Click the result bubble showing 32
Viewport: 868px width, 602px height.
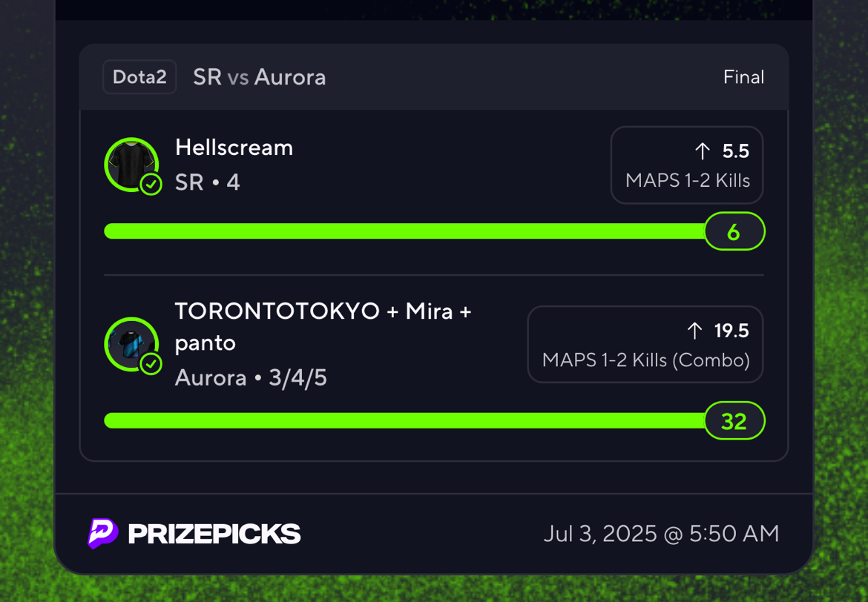pyautogui.click(x=734, y=421)
